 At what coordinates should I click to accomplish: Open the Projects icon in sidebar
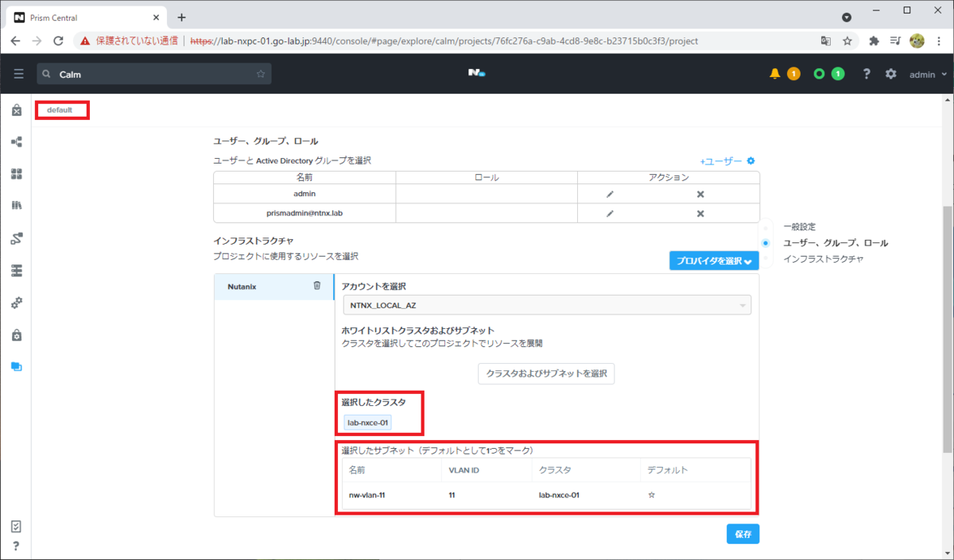[17, 367]
